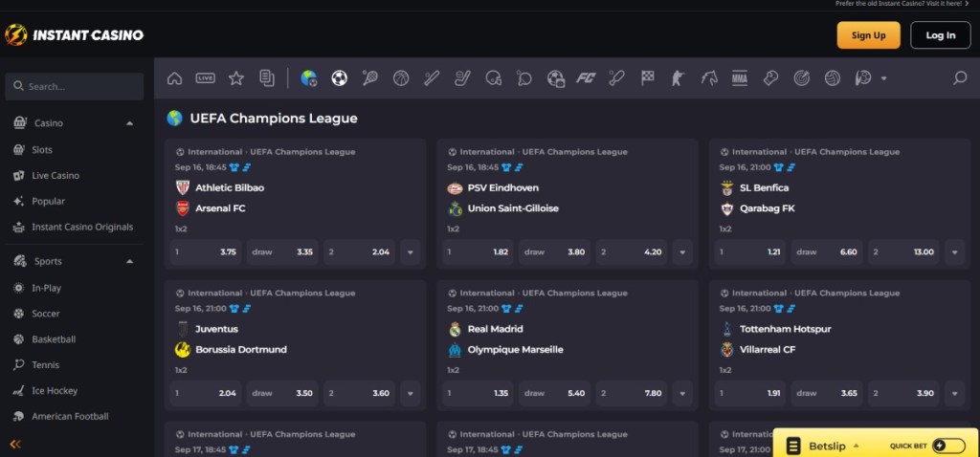Image resolution: width=980 pixels, height=457 pixels.
Task: Toggle the Quick Bet switch
Action: [x=947, y=446]
